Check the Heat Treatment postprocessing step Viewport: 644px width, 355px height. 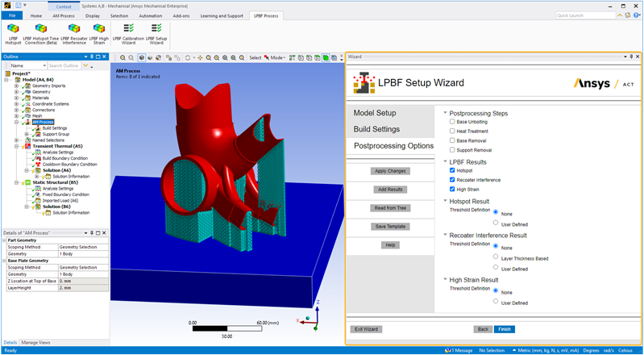[x=452, y=132]
